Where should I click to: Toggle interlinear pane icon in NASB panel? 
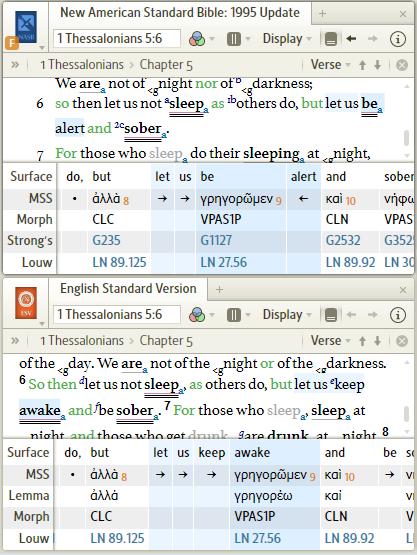coord(331,39)
